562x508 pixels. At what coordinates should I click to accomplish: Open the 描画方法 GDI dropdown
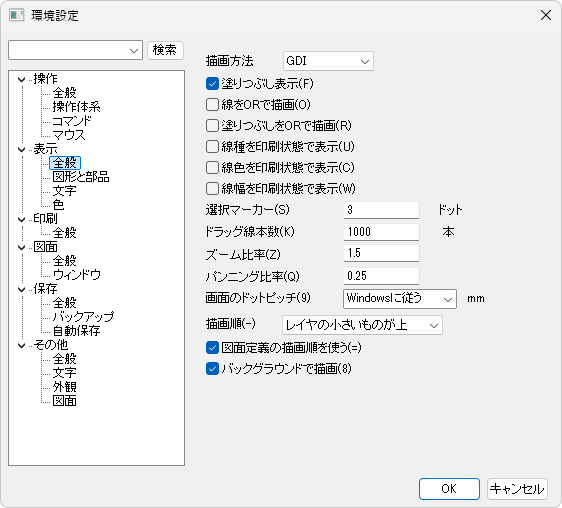[328, 61]
